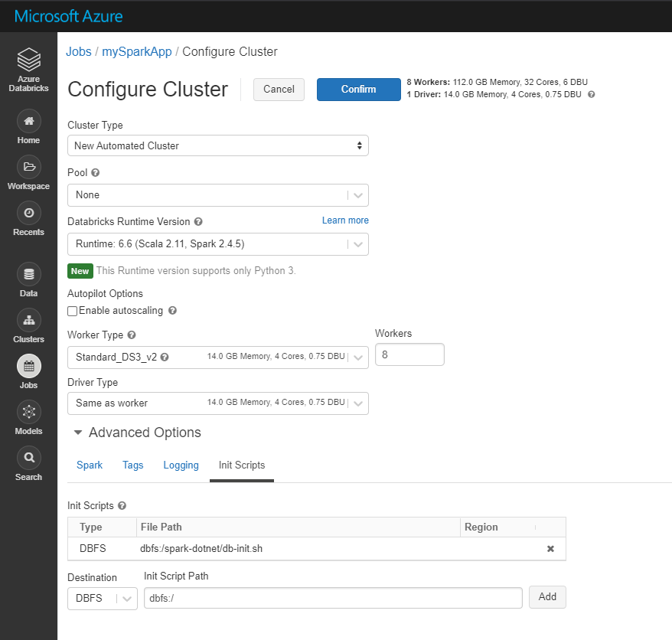Open the Azure Databricks logo icon

[x=29, y=60]
